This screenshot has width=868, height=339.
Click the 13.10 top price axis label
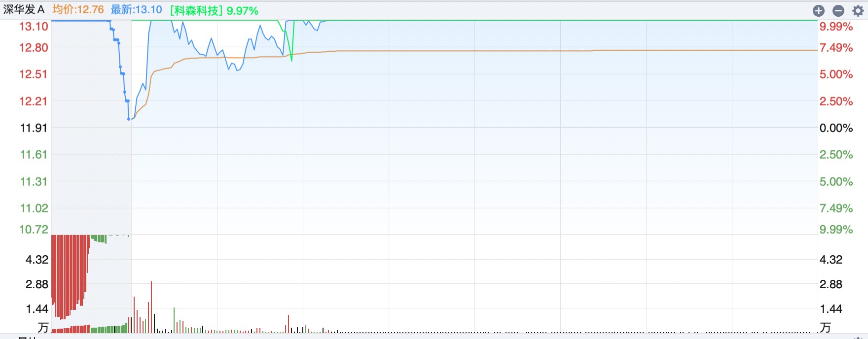click(x=34, y=27)
